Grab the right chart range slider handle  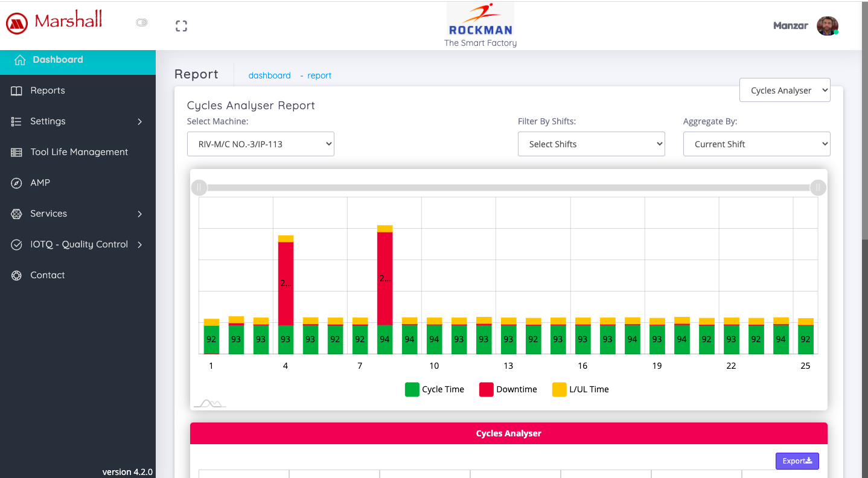(818, 188)
